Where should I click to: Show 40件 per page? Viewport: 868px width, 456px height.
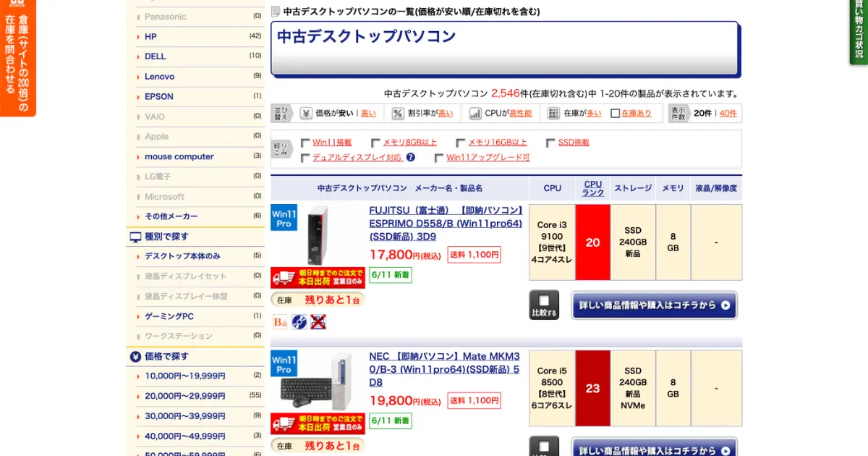tap(728, 114)
